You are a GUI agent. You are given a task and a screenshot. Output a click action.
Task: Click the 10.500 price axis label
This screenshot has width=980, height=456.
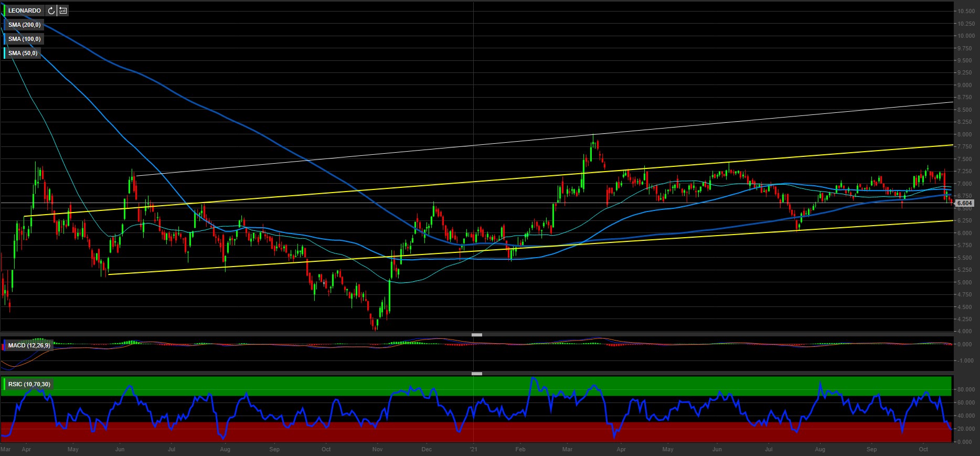966,12
